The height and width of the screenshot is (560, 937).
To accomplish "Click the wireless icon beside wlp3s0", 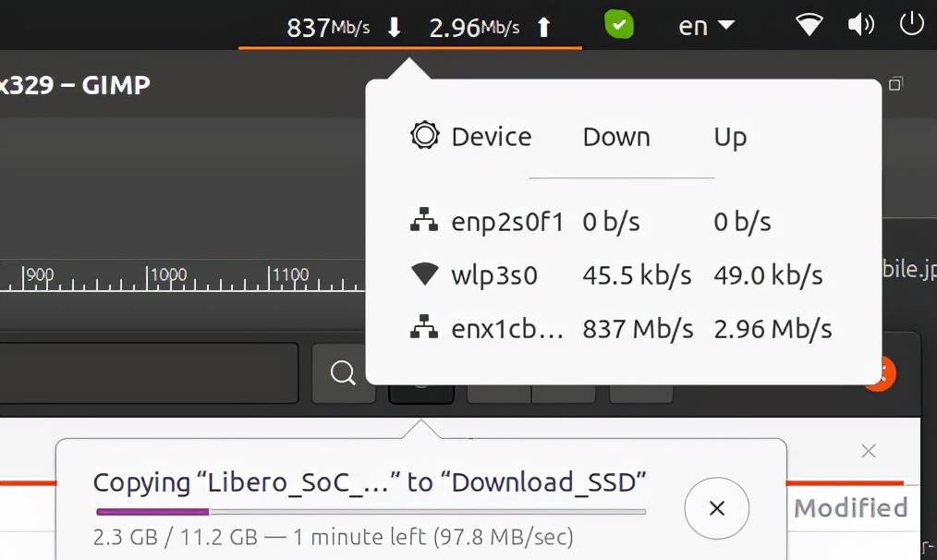I will point(424,274).
